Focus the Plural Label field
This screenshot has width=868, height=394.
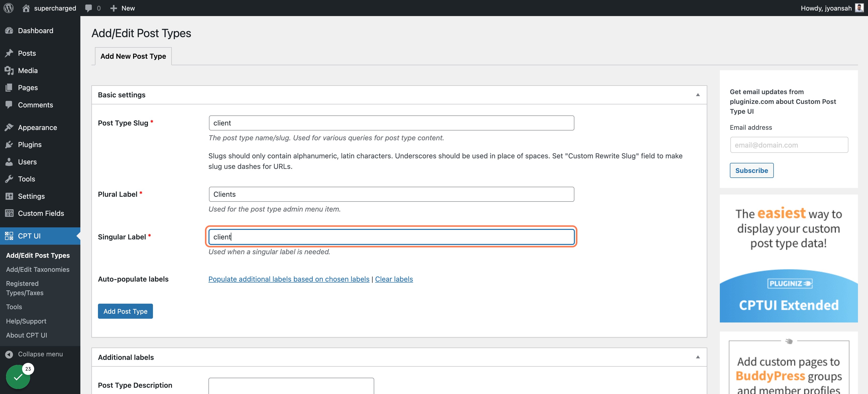click(x=392, y=194)
